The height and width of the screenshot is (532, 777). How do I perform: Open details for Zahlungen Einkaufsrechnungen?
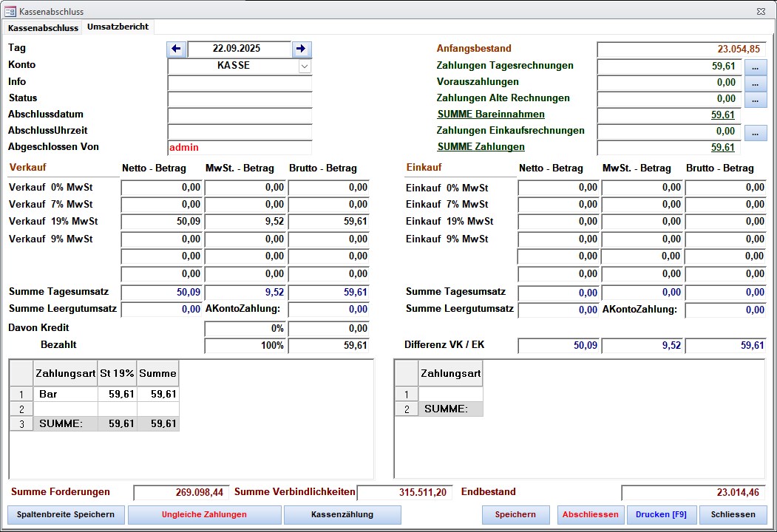(756, 133)
